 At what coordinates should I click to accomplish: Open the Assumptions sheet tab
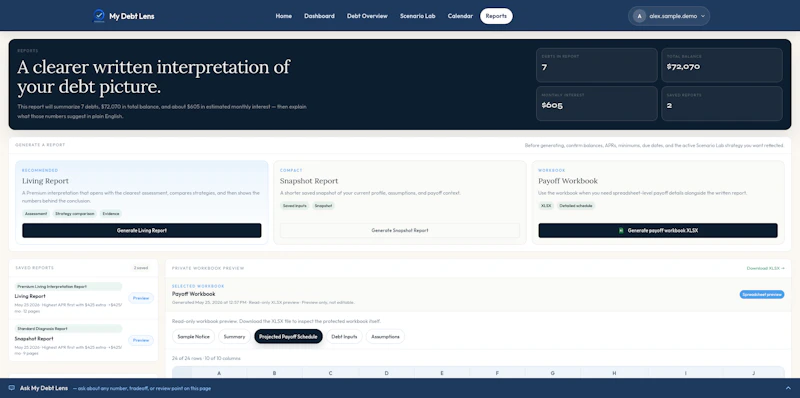point(385,337)
